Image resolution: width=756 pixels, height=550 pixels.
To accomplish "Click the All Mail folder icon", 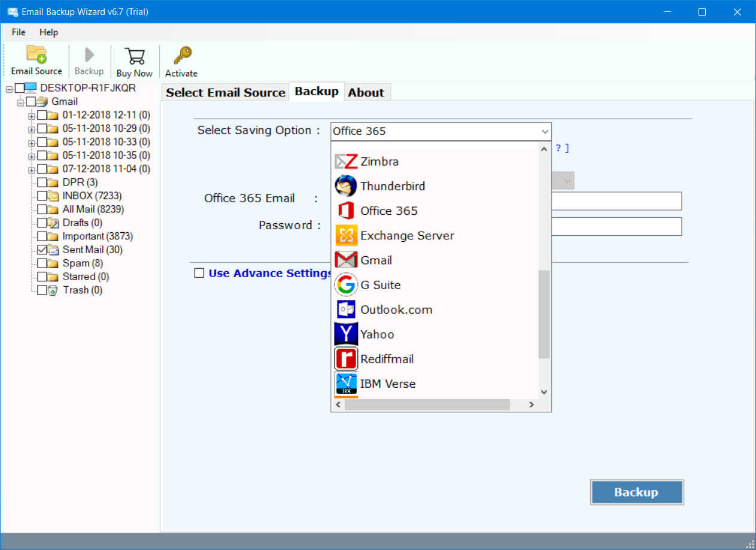I will (54, 209).
